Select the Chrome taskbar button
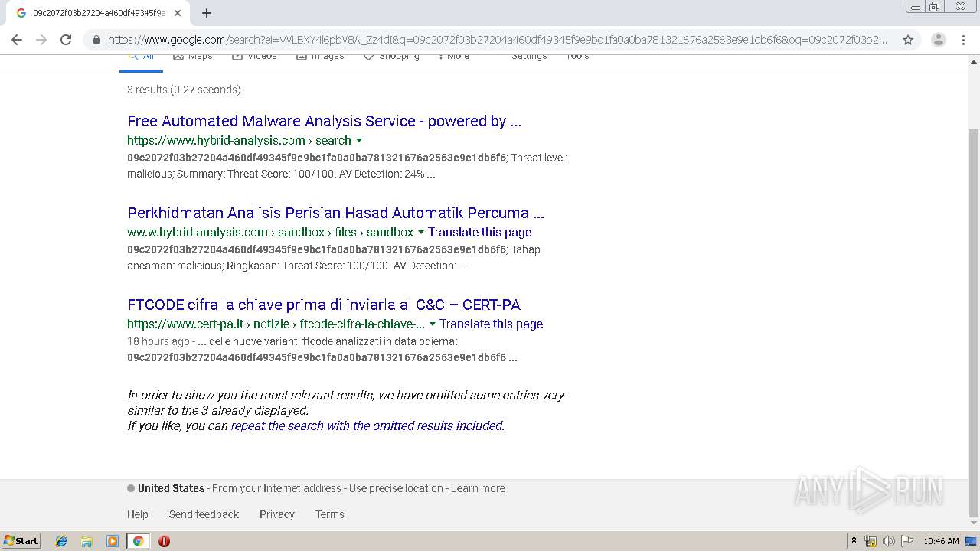980x551 pixels. click(x=138, y=541)
